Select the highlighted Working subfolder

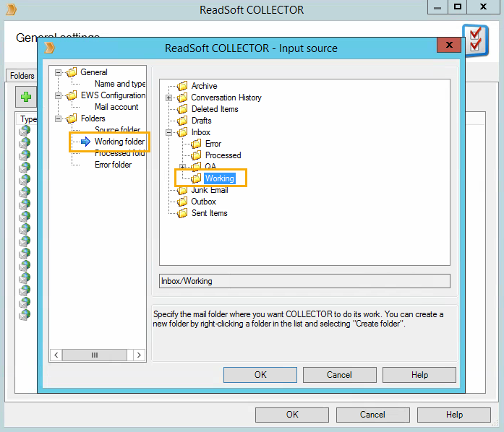point(220,178)
